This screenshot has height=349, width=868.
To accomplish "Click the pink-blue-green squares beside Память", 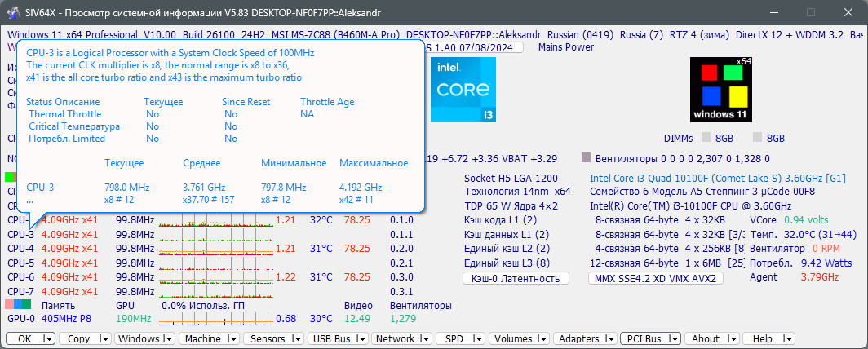I will click(18, 305).
